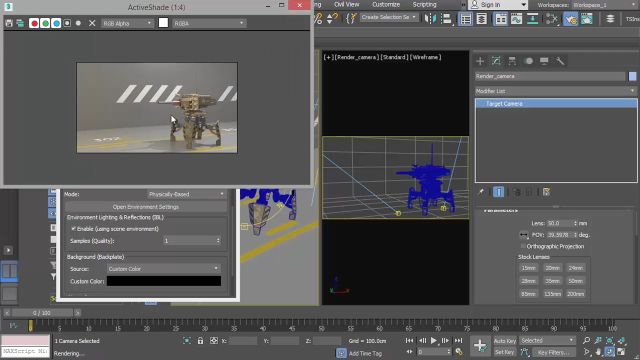Open Create Selection Set dropdown
The width and height of the screenshot is (640, 360).
(389, 17)
